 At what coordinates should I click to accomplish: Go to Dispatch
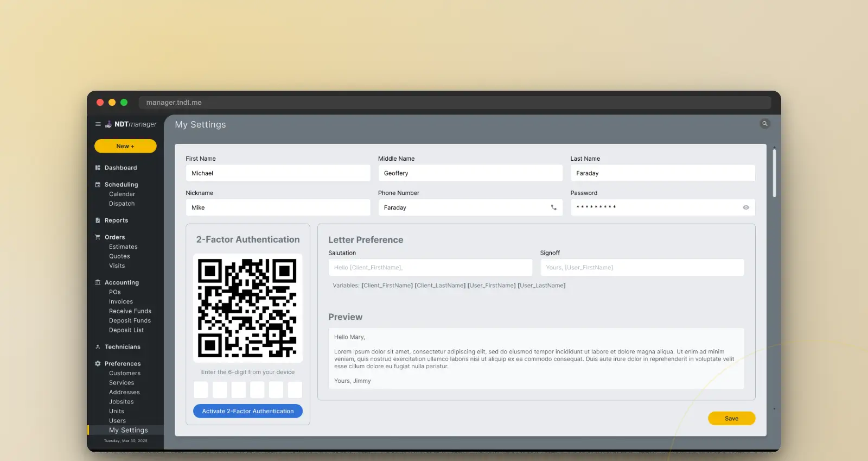tap(122, 204)
